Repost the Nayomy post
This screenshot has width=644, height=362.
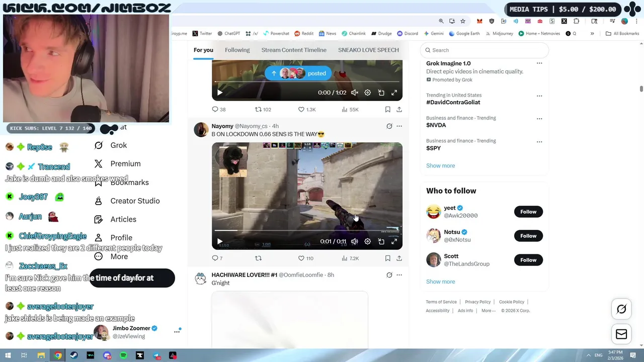tap(259, 258)
